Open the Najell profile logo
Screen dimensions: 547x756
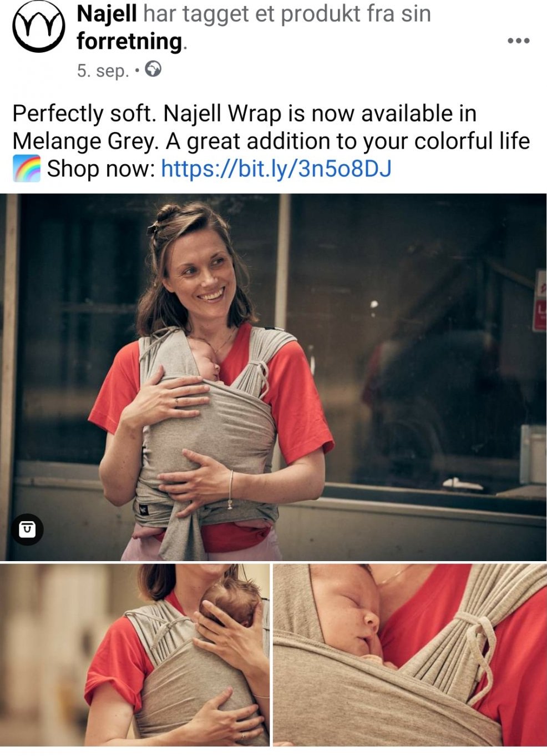[38, 26]
